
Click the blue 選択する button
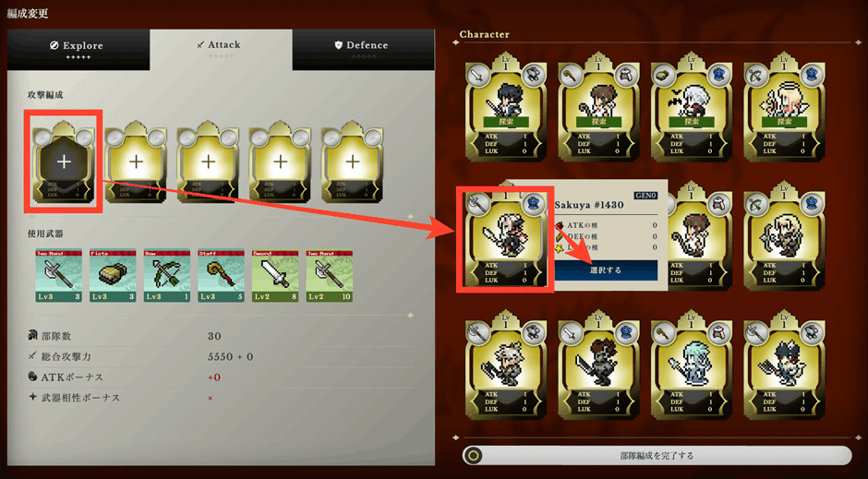pyautogui.click(x=606, y=270)
